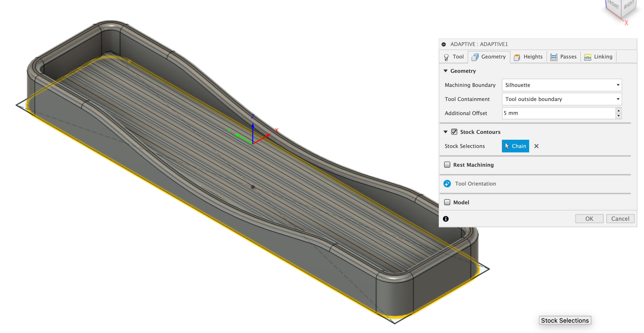Increase Additional Offset with up stepper arrow

pyautogui.click(x=618, y=111)
